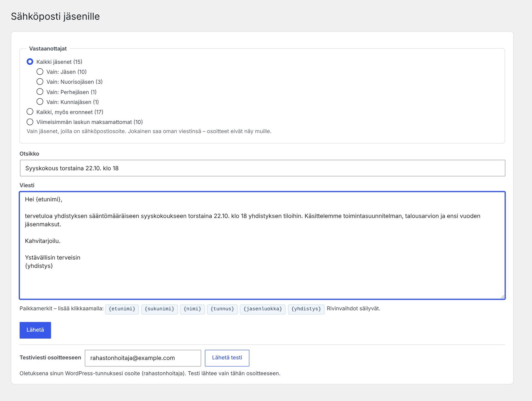The image size is (532, 401).
Task: Click the Lähetä testi button
Action: click(227, 358)
